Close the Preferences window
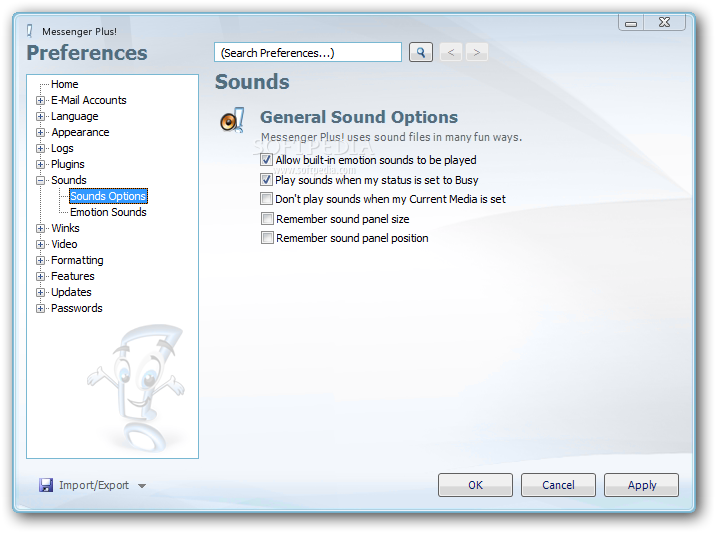Screen dimensions: 716x533 pos(664,22)
